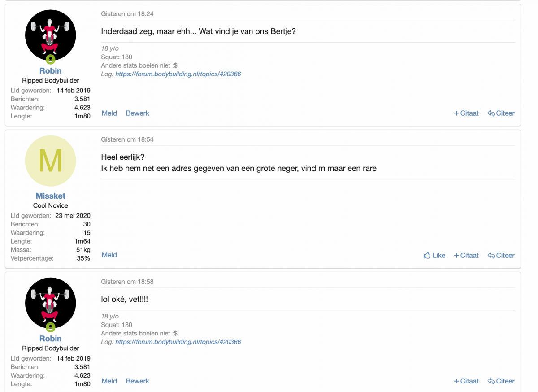The image size is (538, 392).
Task: Click the Citeer reply-arrow icon on the first post
Action: pyautogui.click(x=491, y=113)
